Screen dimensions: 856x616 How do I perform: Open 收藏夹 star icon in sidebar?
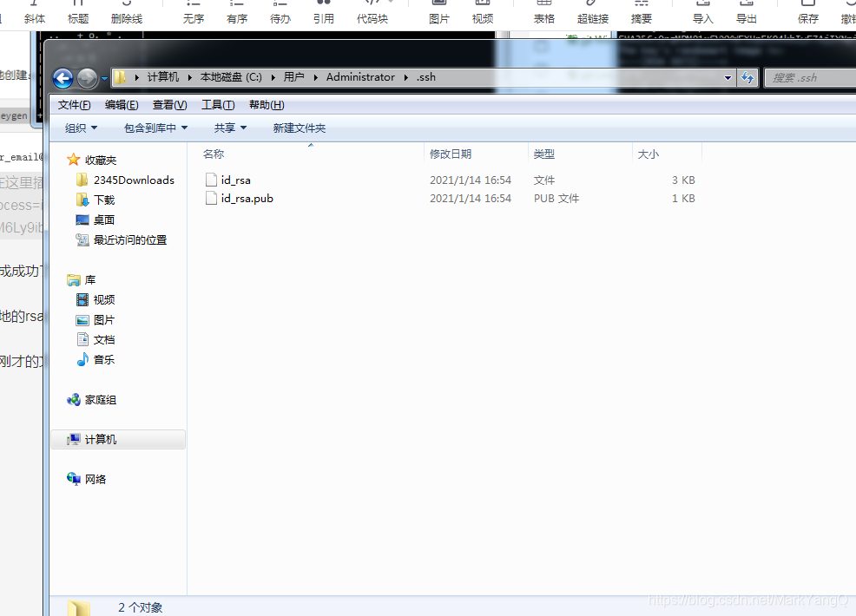click(73, 160)
